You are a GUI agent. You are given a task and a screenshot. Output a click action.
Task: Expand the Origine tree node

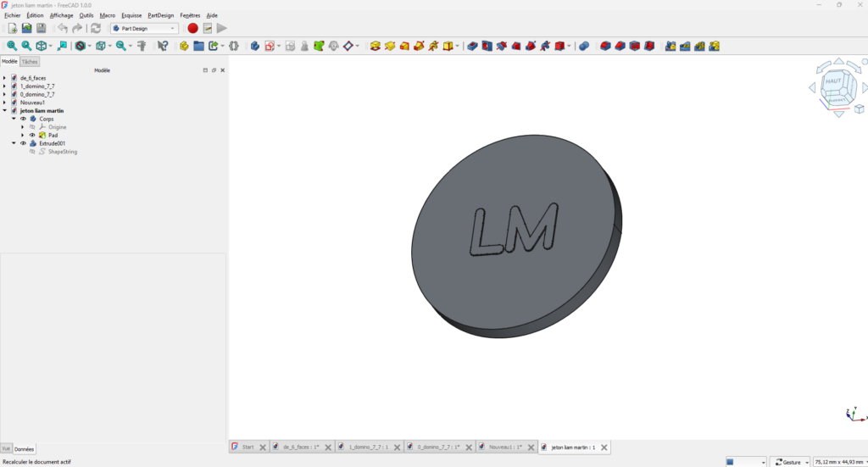coord(23,127)
